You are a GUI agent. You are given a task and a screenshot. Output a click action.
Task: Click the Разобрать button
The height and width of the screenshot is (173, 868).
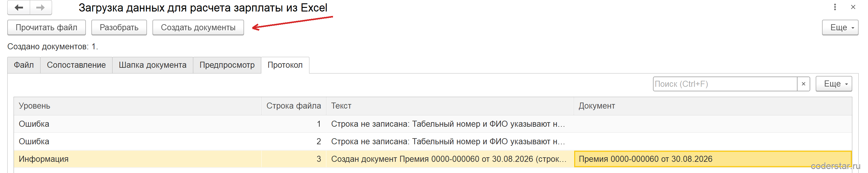(x=119, y=28)
